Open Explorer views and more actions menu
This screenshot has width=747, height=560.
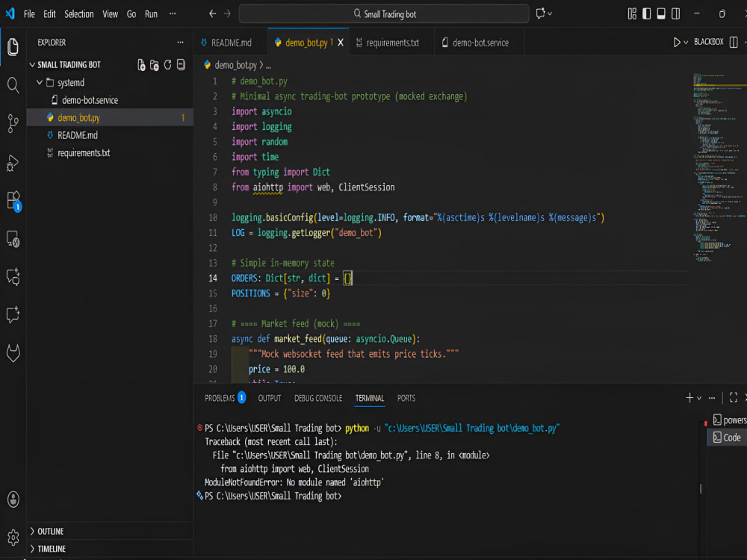pyautogui.click(x=180, y=43)
